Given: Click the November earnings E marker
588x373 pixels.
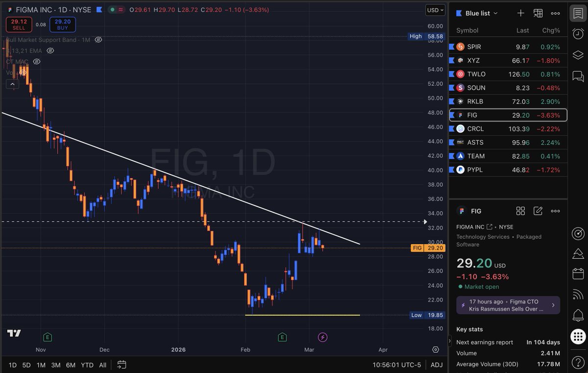Looking at the screenshot, I should (48, 337).
